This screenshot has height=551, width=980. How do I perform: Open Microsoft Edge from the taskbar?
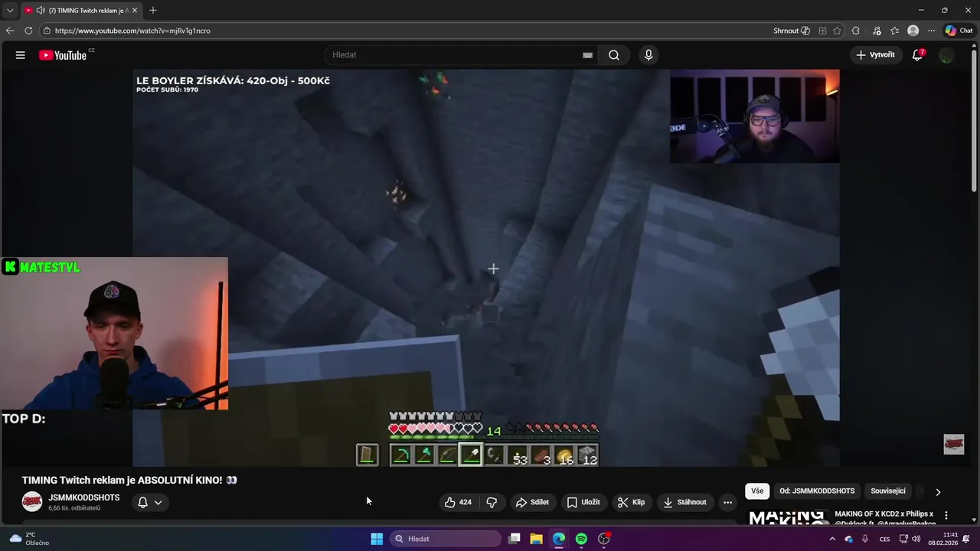559,539
